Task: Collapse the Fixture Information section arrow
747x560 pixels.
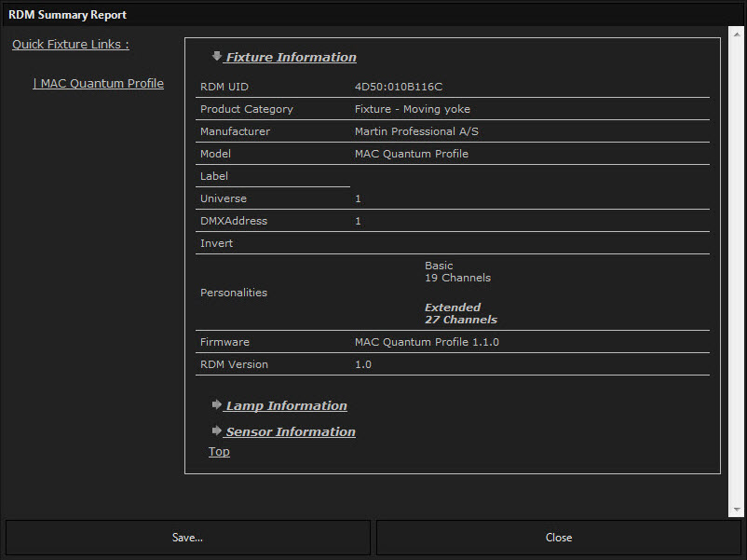Action: [x=217, y=56]
